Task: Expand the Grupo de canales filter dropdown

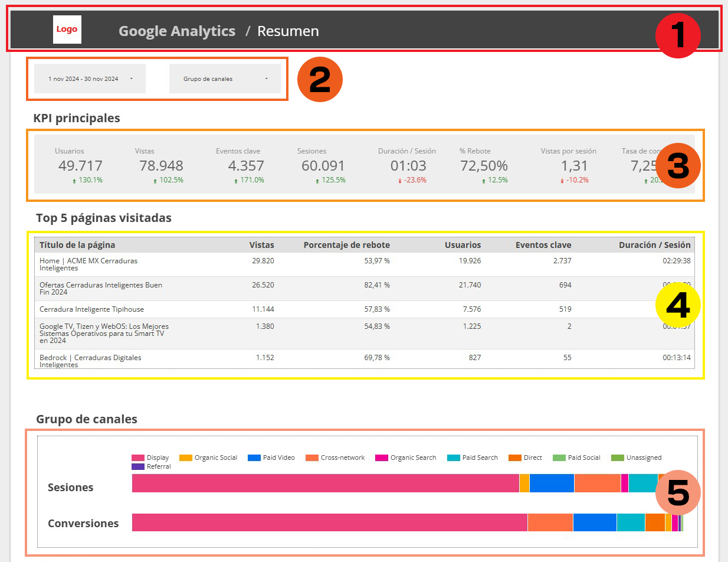Action: click(x=225, y=79)
